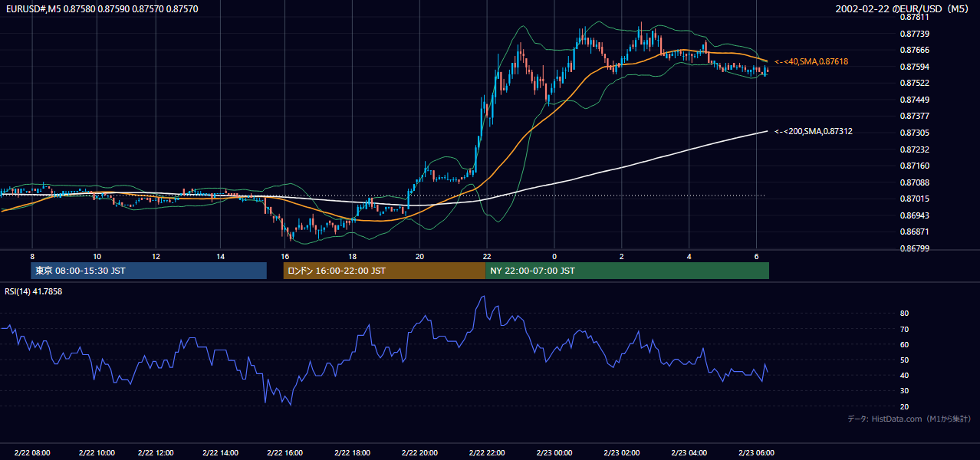Click price level 0.87377 on the axis
The image size is (980, 460).
(914, 116)
